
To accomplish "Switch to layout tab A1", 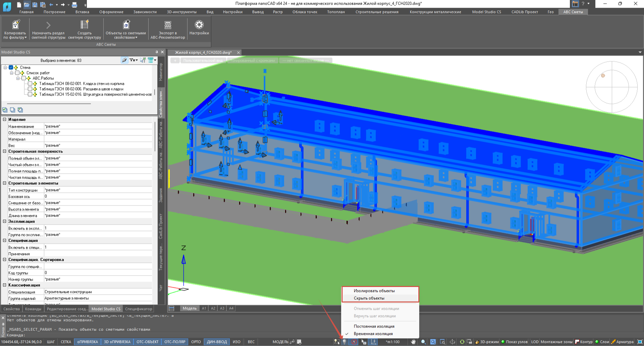I will tap(204, 308).
